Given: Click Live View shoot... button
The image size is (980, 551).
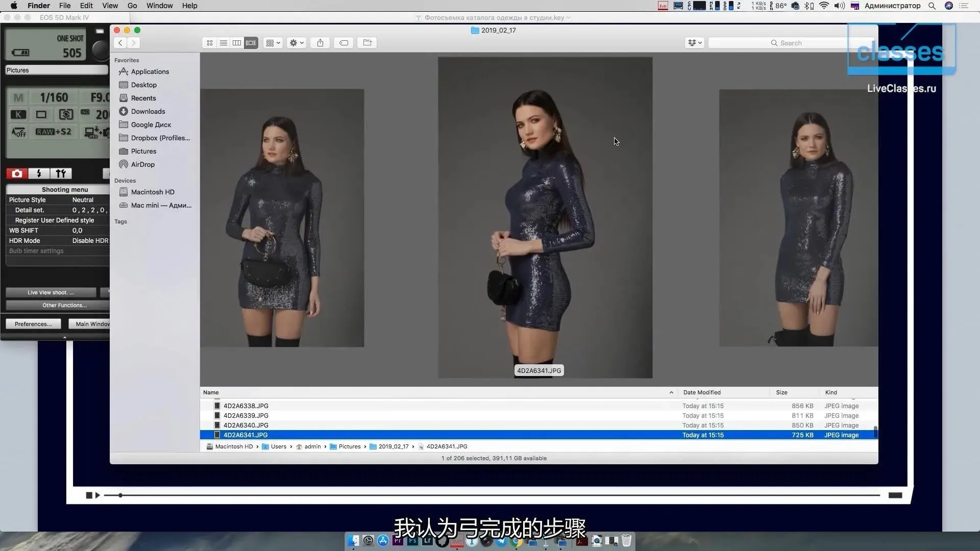Looking at the screenshot, I should click(x=51, y=293).
